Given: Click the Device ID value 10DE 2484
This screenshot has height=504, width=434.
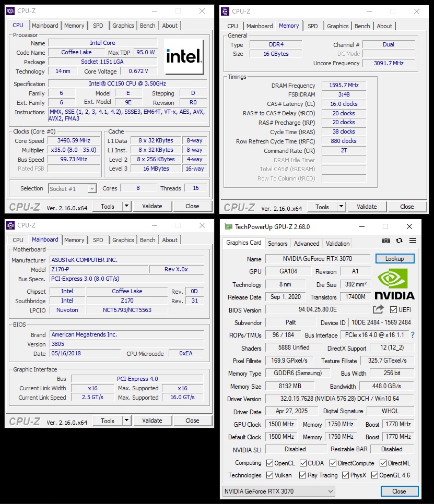Looking at the screenshot, I should (381, 322).
